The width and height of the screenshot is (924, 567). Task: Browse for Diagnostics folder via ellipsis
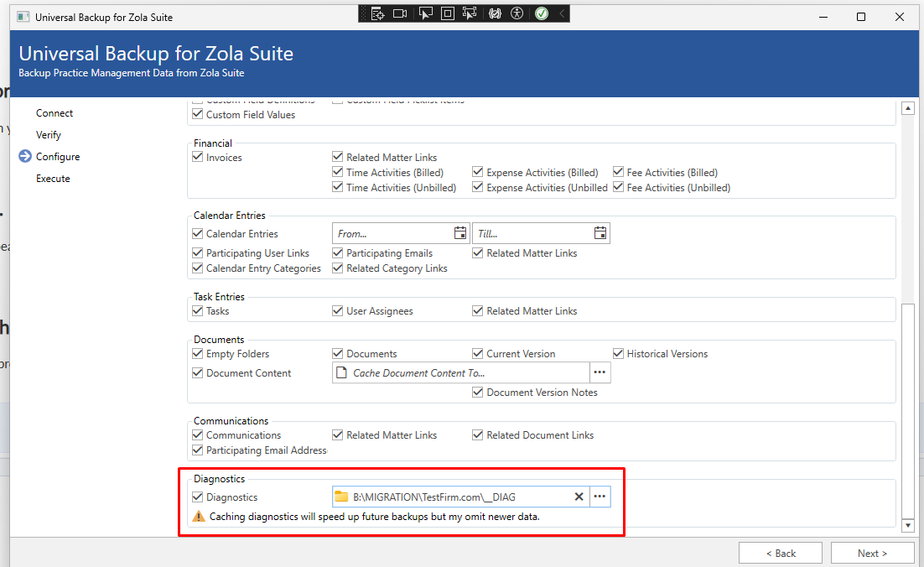600,497
